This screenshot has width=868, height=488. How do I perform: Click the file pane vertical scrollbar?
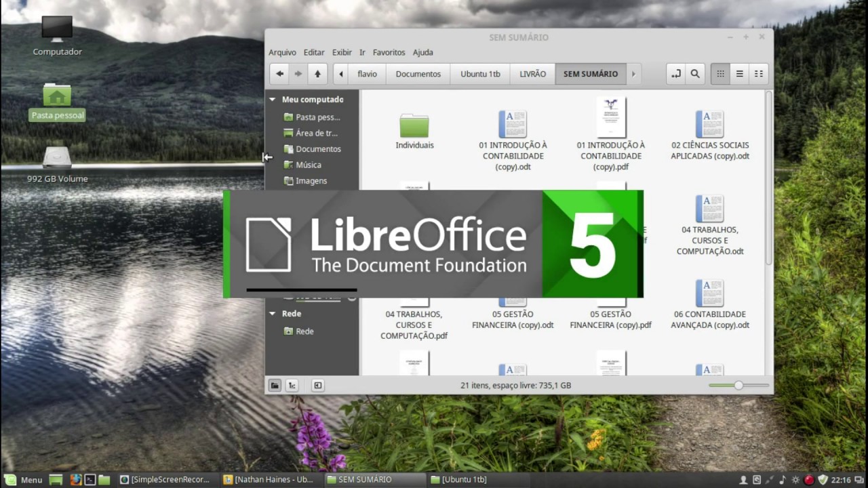pos(769,179)
